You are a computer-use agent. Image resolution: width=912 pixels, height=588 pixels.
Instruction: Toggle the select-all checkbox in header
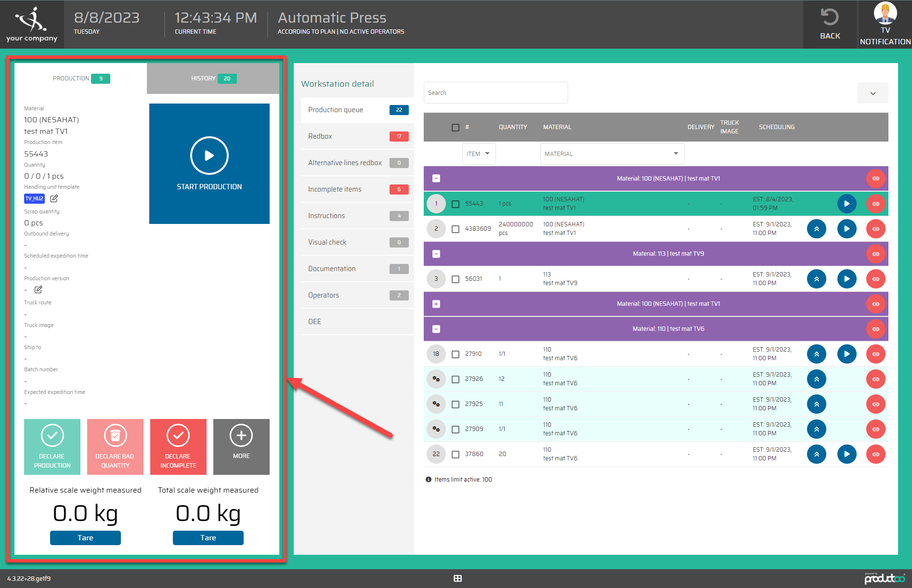point(456,127)
